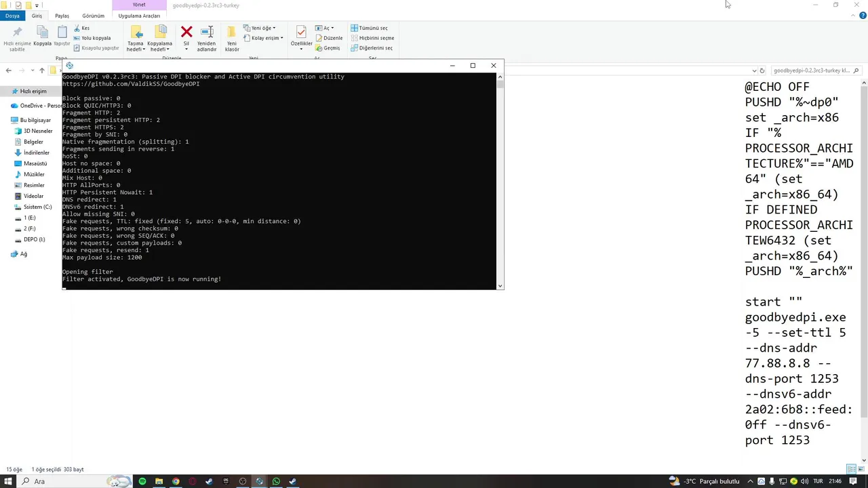
Task: Click the Kopyala (Copy) ribbon icon
Action: 42,37
